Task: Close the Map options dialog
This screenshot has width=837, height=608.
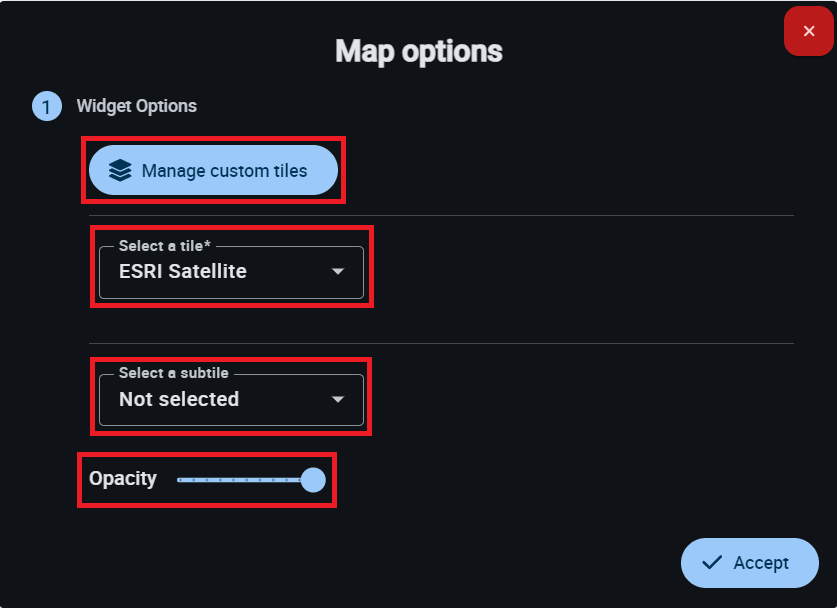Action: 809,31
